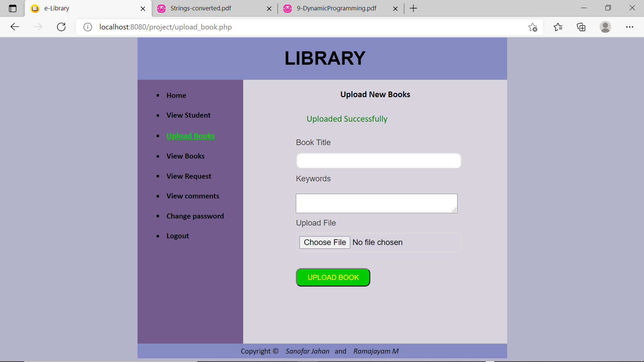Open the View Books page

coord(185,156)
